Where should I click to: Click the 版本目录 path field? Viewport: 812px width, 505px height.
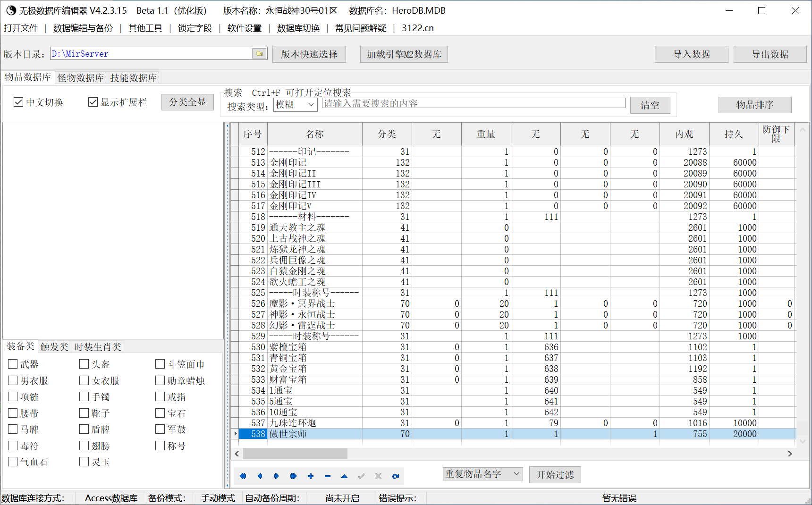pos(151,54)
